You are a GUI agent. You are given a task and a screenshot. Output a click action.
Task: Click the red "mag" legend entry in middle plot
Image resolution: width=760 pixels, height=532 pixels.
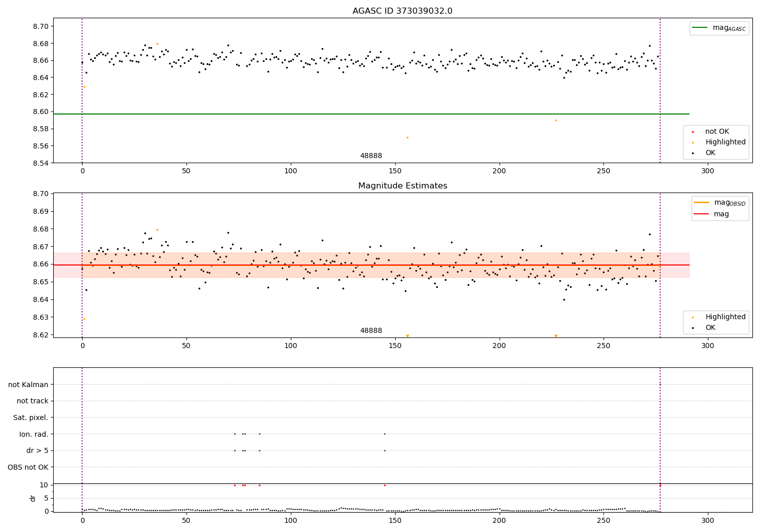712,214
